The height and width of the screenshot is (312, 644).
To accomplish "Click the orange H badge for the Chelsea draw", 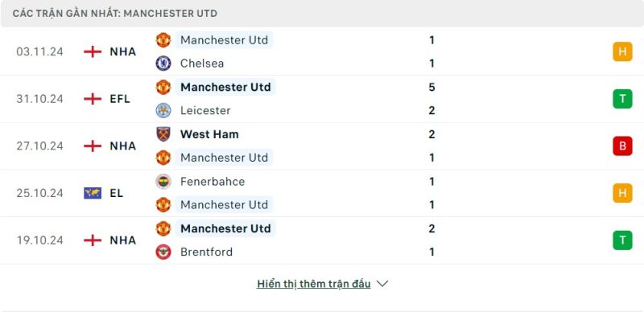I will coord(622,51).
